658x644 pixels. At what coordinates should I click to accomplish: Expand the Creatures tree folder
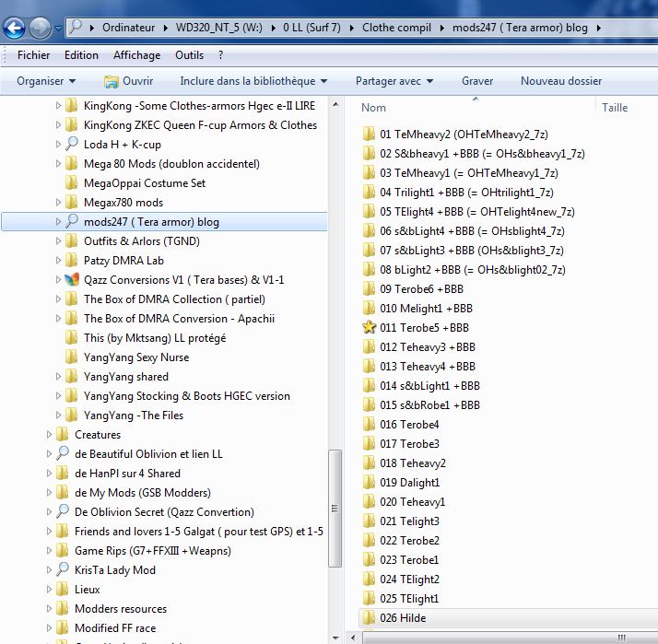point(49,435)
